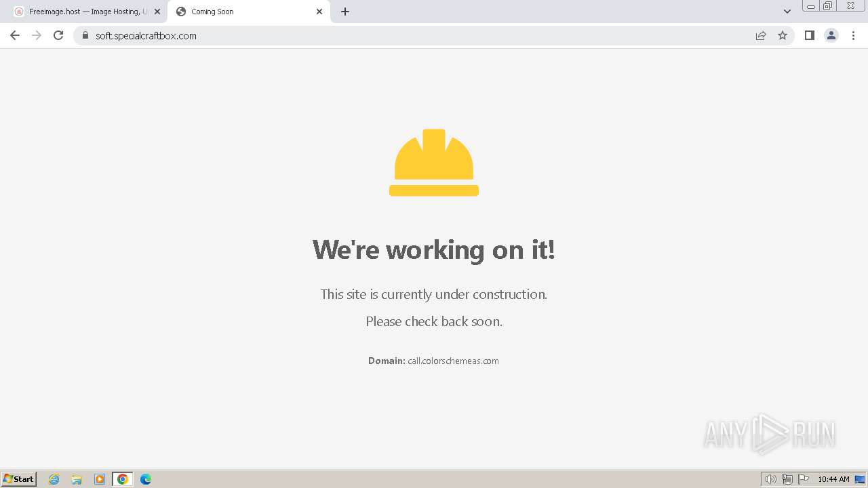Open the volume control in the system tray
This screenshot has height=488, width=868.
tap(771, 479)
